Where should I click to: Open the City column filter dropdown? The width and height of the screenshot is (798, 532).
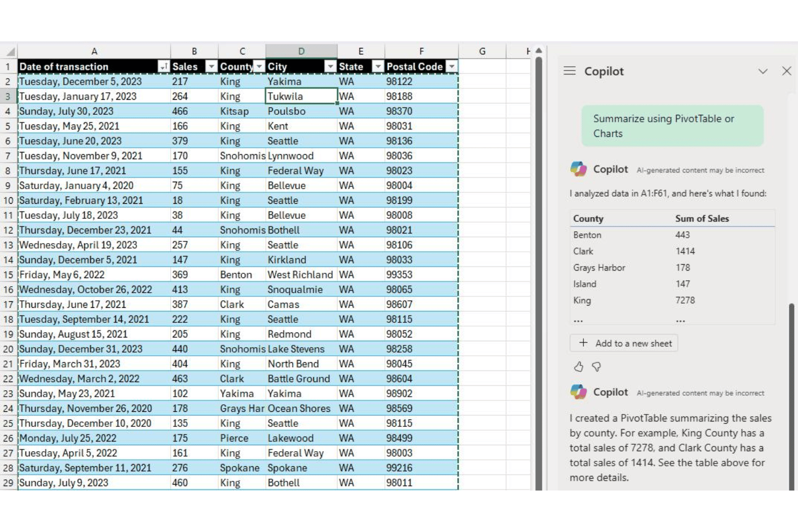pyautogui.click(x=331, y=66)
